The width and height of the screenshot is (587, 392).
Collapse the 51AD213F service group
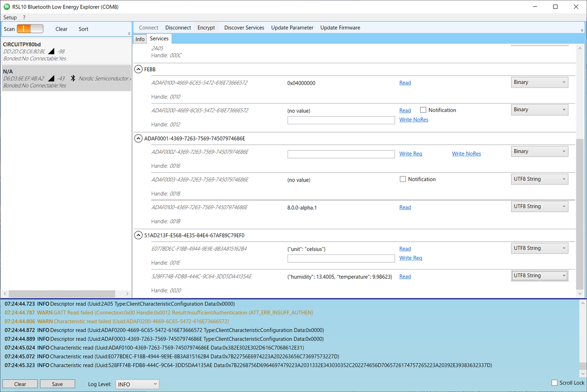click(x=138, y=235)
